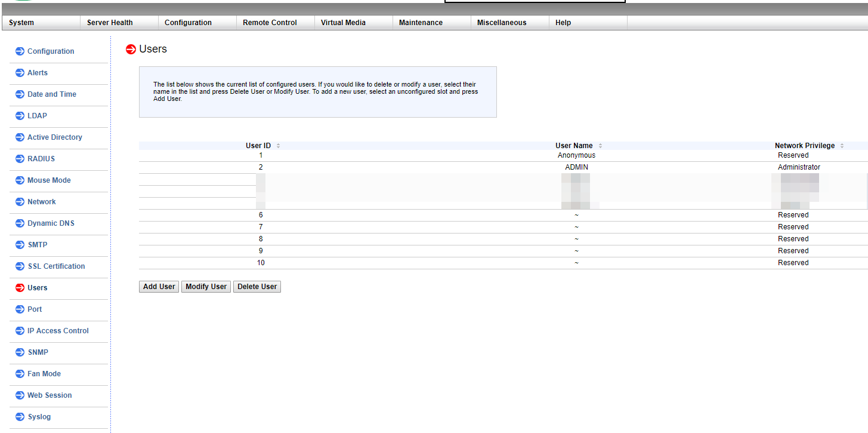Select the ADMIN user row
The height and width of the screenshot is (433, 868).
(x=503, y=167)
